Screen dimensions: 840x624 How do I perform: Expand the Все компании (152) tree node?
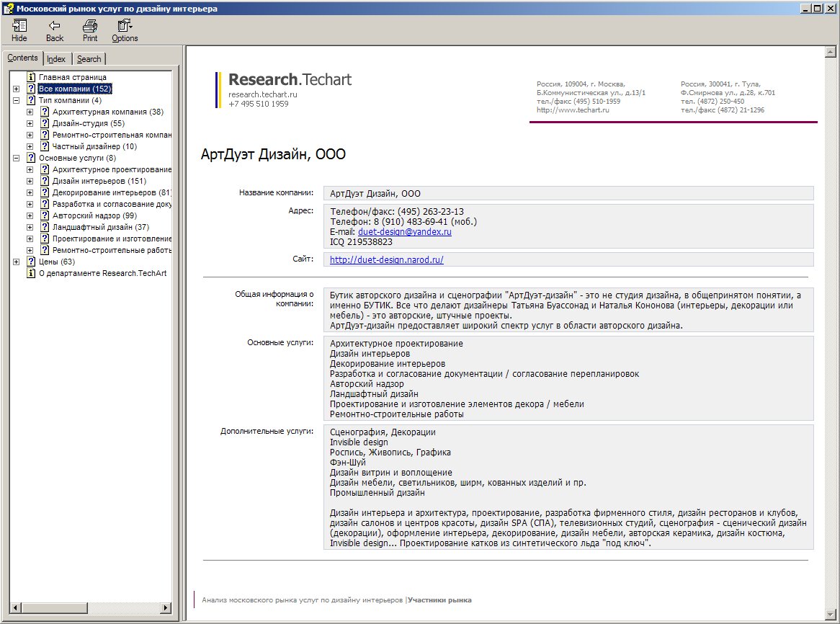(x=16, y=89)
